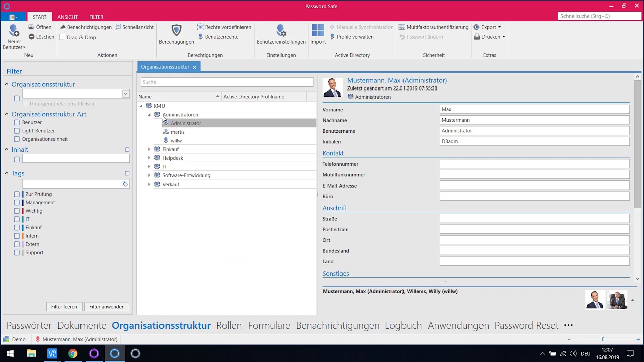Open Profile verwalten
The width and height of the screenshot is (644, 362).
(351, 37)
